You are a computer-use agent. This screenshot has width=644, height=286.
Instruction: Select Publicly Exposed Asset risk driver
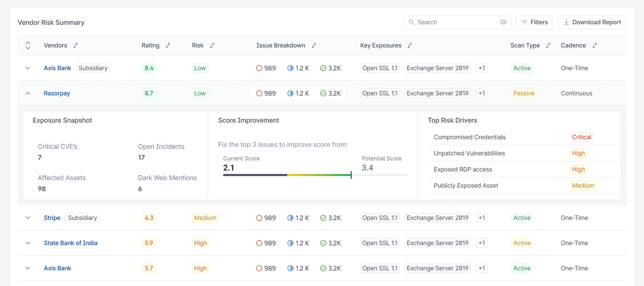point(466,185)
